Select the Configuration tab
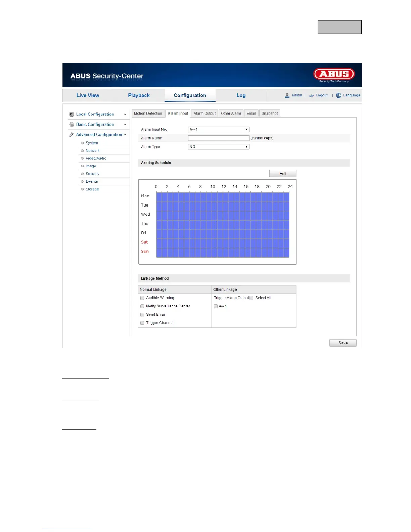The image size is (411, 532). point(190,95)
